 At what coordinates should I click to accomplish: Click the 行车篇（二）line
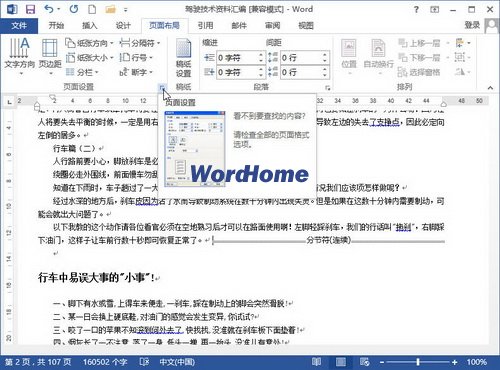[76, 148]
